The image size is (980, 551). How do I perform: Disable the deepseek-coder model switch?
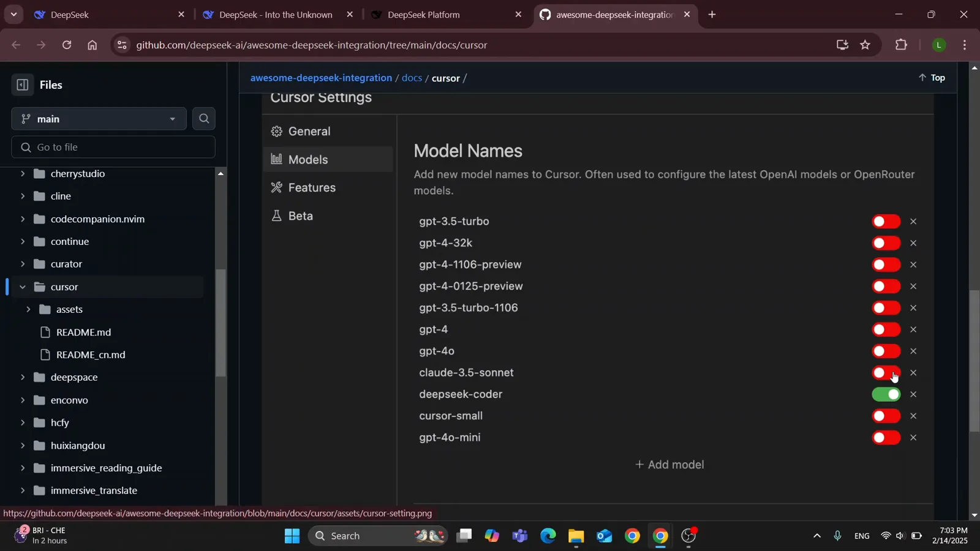[x=886, y=395]
